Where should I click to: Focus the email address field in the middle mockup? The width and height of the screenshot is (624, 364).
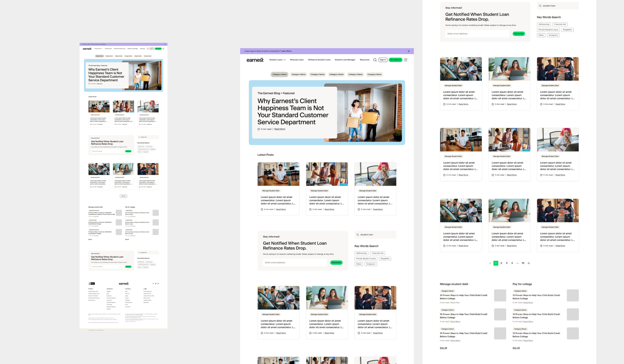click(x=295, y=263)
